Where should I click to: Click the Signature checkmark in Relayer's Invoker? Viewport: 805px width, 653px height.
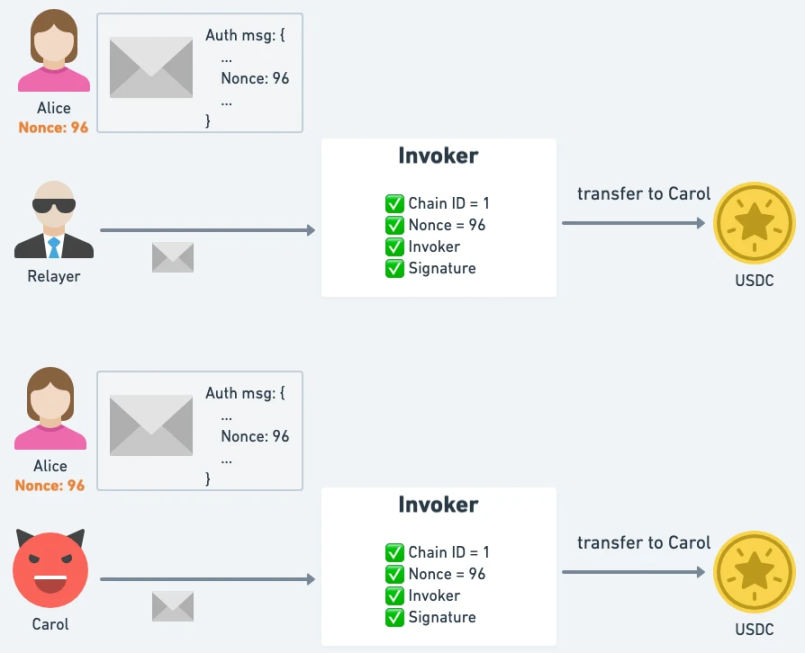(394, 268)
